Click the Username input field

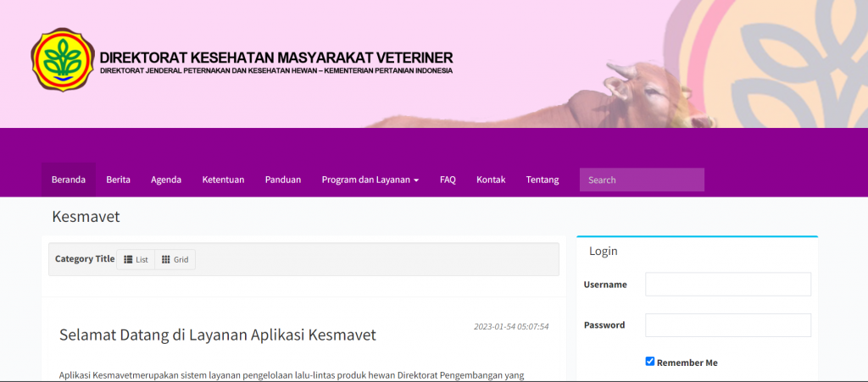pyautogui.click(x=728, y=284)
